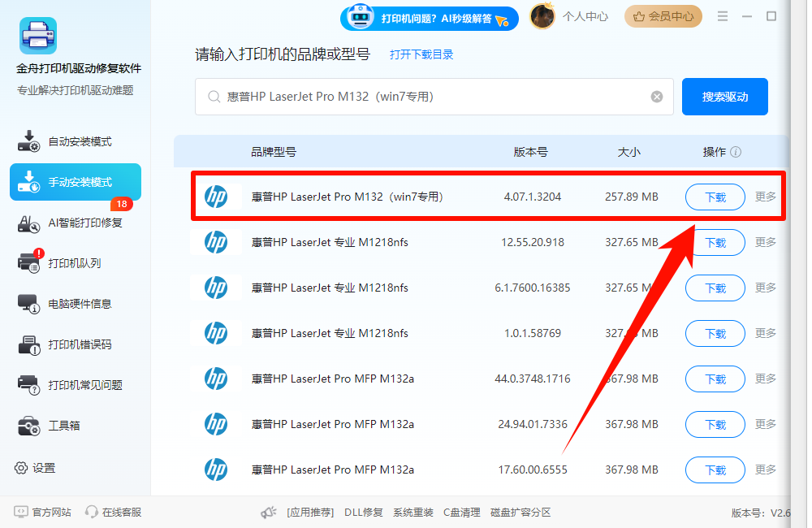Click HP logo of M1218nfs version 1.0.1.58769
Image resolution: width=812 pixels, height=528 pixels.
(216, 333)
